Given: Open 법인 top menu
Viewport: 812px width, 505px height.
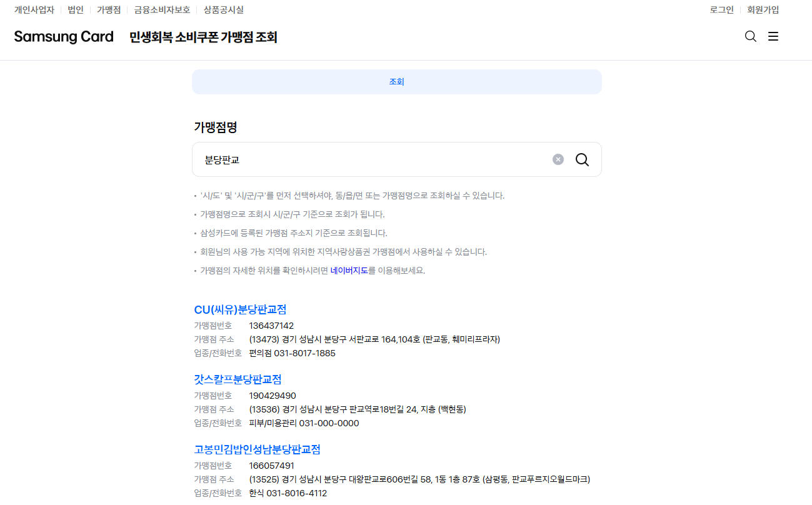Looking at the screenshot, I should coord(76,10).
